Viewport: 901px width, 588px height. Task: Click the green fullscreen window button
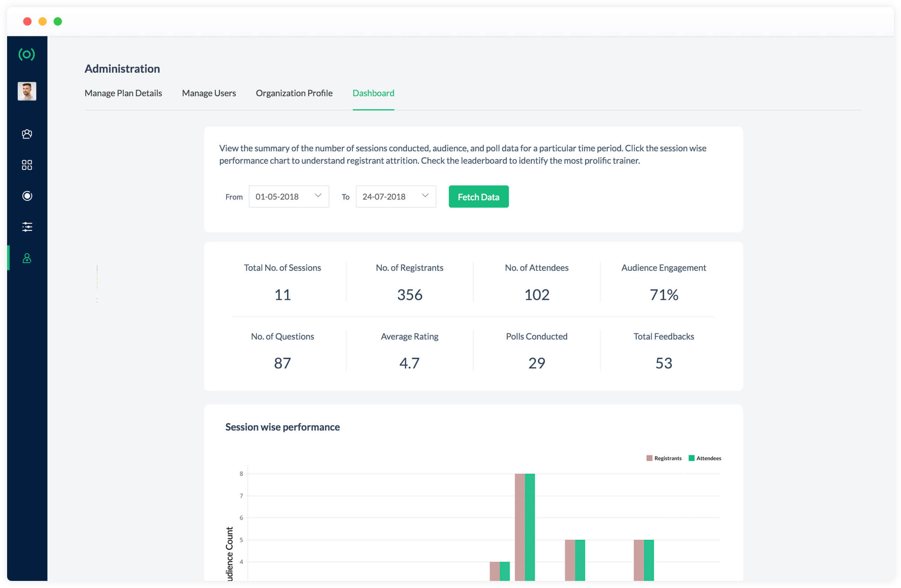point(58,21)
